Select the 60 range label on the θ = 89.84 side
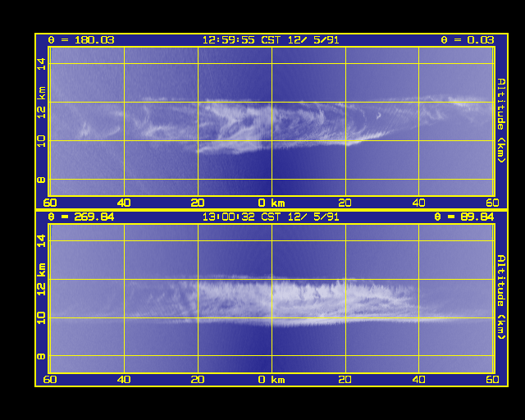The height and width of the screenshot is (420, 525). 492,380
